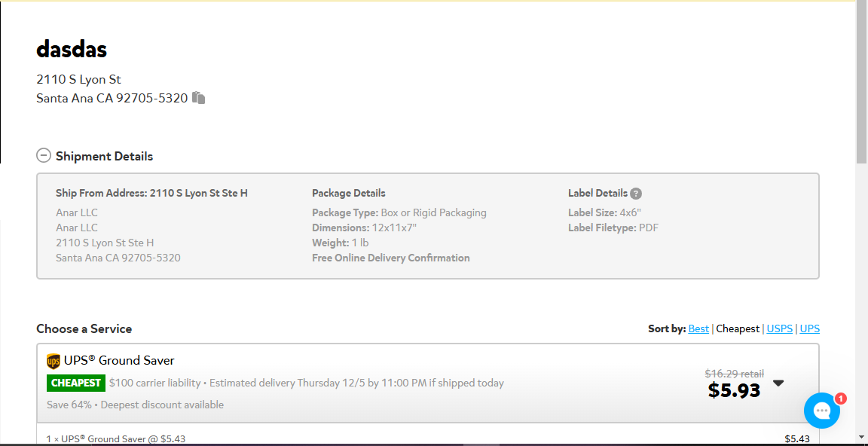Click the struck-through $16.29 retail price
868x446 pixels.
point(734,374)
